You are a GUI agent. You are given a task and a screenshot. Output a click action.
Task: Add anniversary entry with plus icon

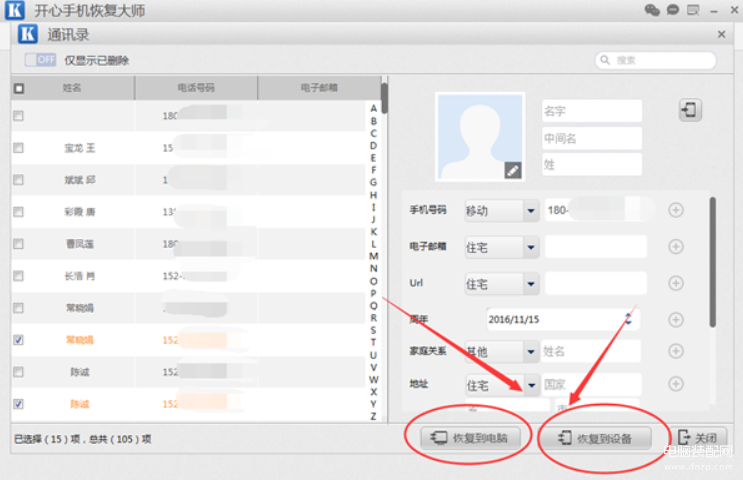tap(676, 319)
